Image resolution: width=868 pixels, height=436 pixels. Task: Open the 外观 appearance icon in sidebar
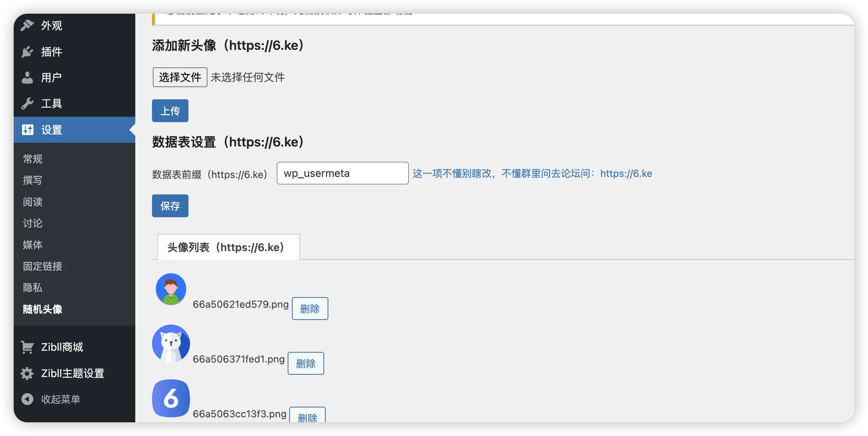point(27,25)
